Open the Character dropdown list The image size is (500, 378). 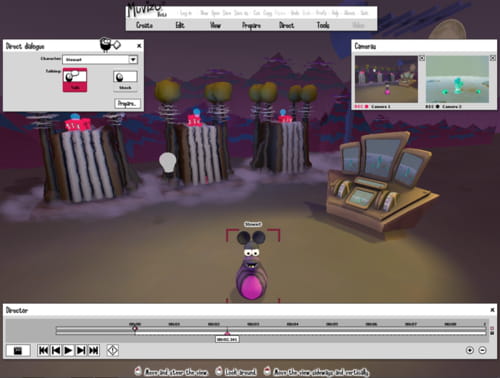(133, 60)
